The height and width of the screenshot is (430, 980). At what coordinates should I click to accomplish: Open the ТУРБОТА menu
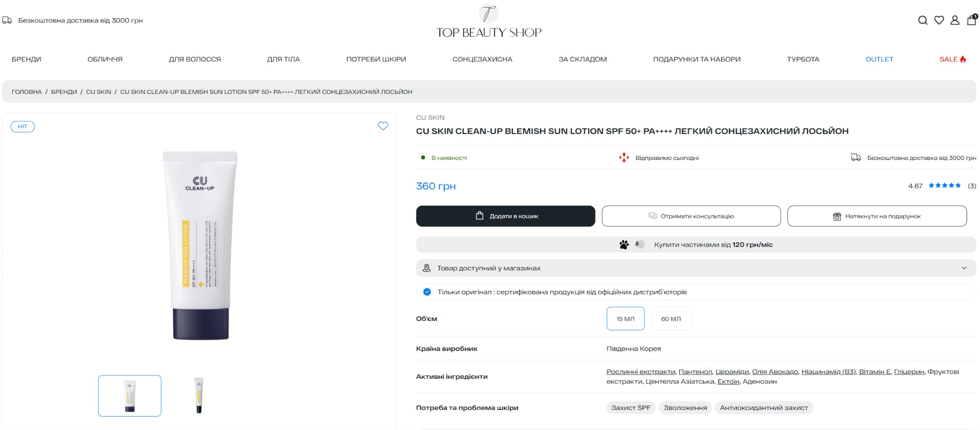coord(803,59)
